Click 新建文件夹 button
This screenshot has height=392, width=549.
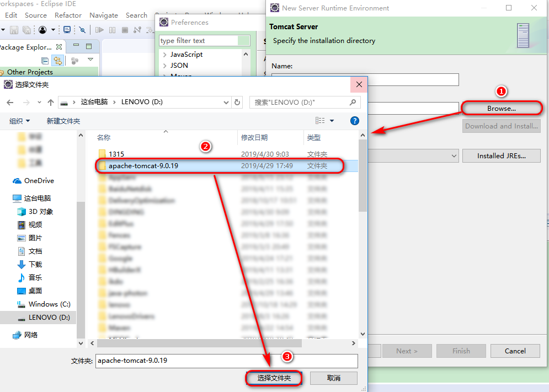(x=63, y=121)
